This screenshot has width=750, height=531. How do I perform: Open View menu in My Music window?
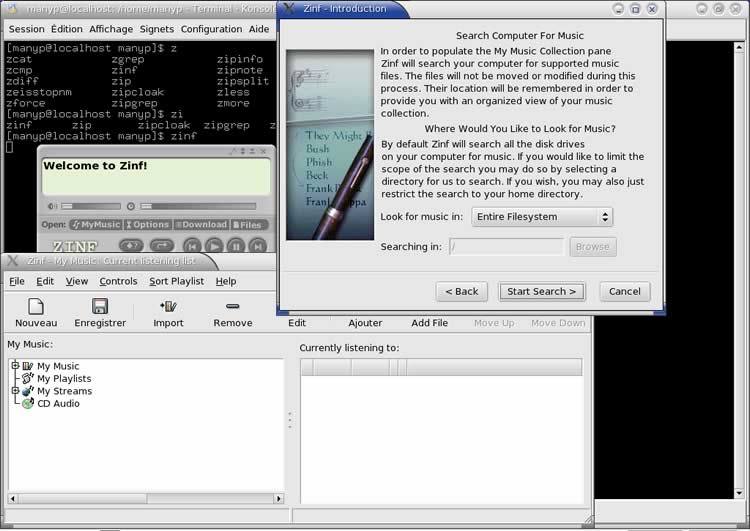tap(77, 281)
